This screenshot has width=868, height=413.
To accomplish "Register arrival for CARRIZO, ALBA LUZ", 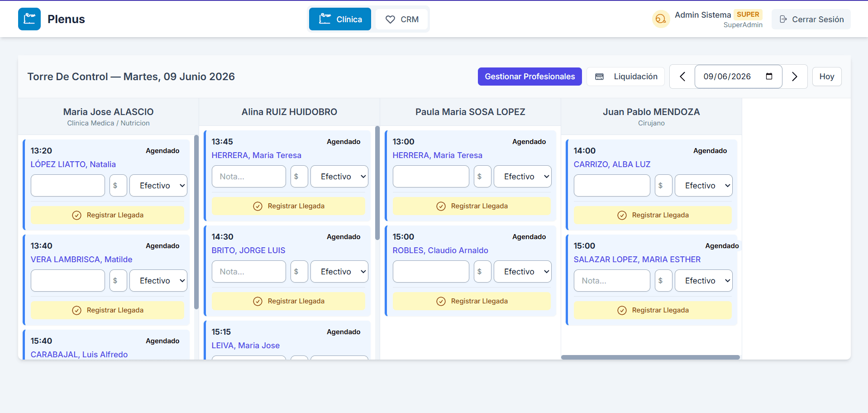I will [653, 215].
